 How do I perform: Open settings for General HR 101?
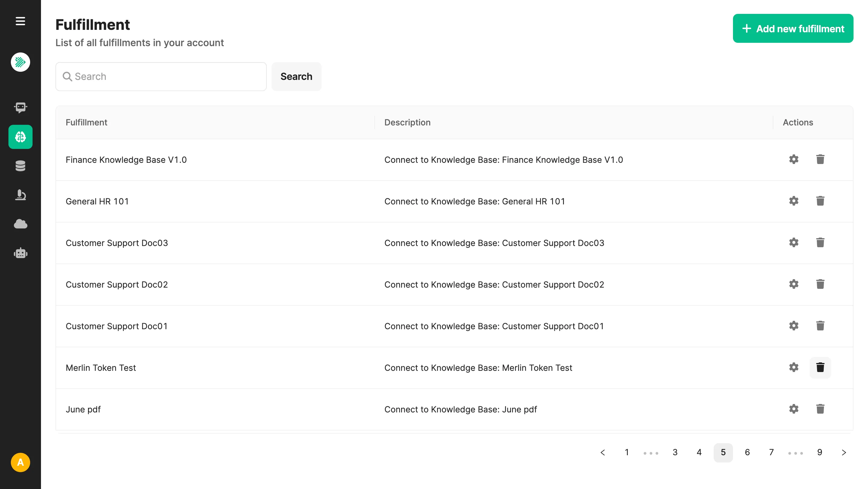click(x=794, y=201)
